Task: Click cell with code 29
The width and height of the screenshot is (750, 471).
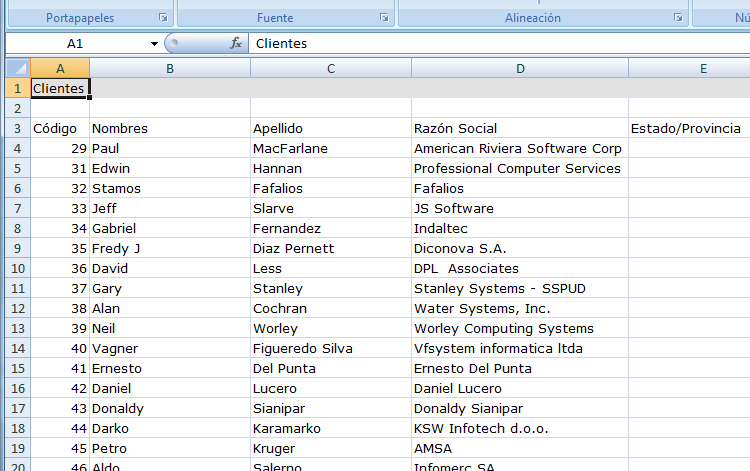Action: 60,149
